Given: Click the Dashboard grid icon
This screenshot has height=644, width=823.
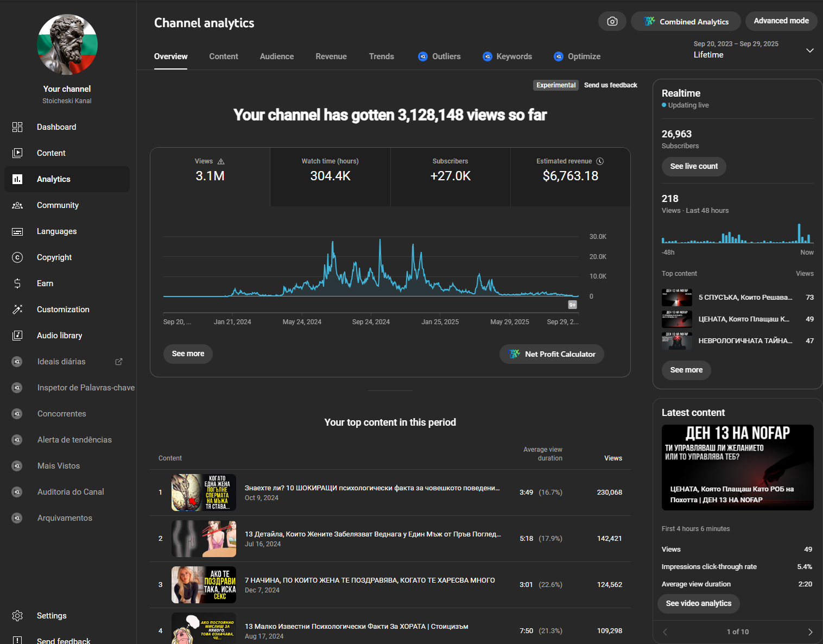Looking at the screenshot, I should (17, 127).
